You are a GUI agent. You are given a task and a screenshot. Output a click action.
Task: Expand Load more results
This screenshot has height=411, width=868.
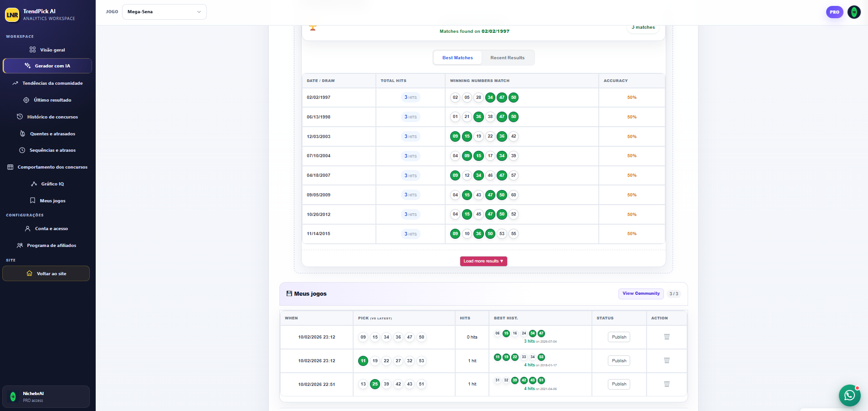click(x=483, y=261)
